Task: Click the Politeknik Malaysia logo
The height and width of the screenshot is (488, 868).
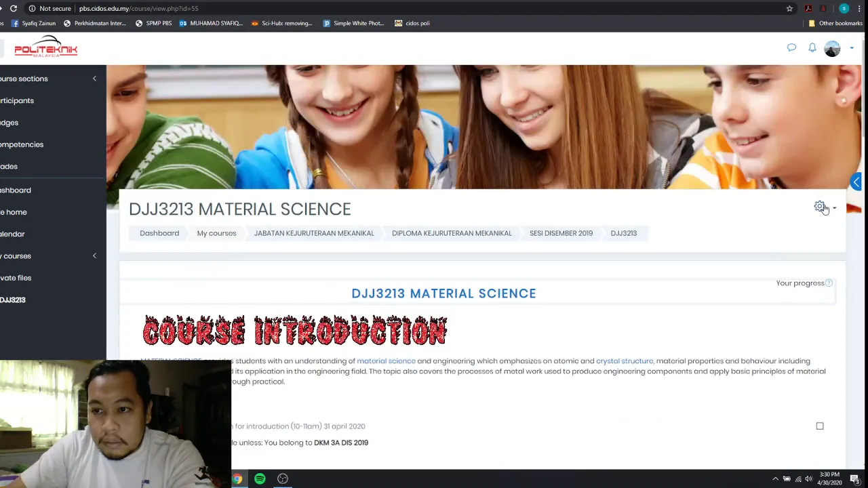Action: coord(46,48)
